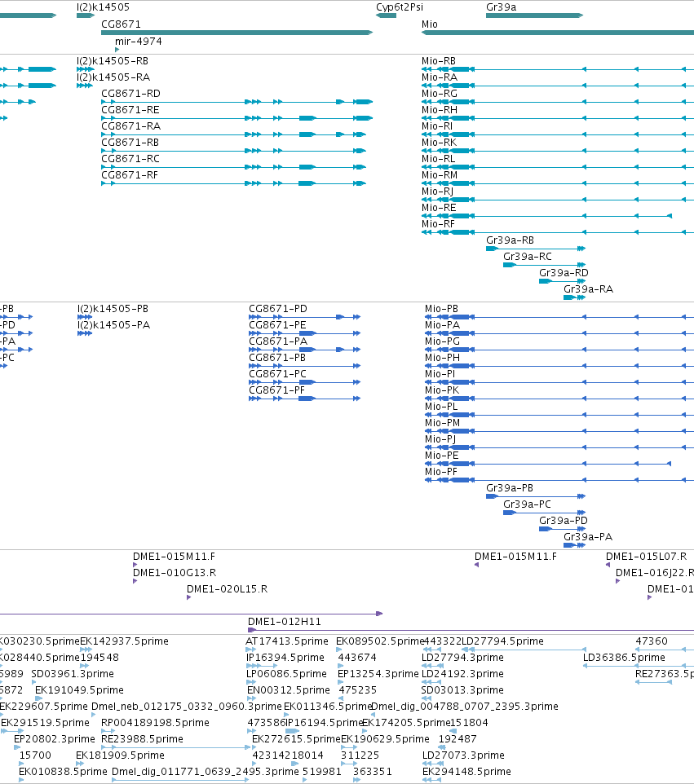Select transcript Mio-RG
This screenshot has height=784, width=694.
coord(558,102)
